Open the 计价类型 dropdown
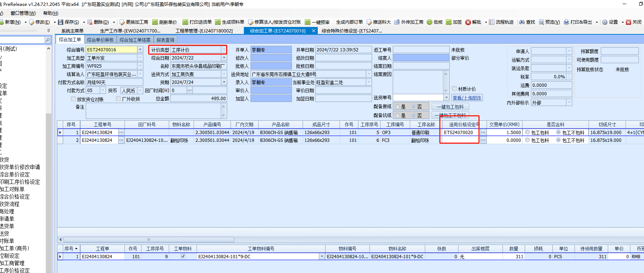The width and height of the screenshot is (644, 273). [224, 50]
